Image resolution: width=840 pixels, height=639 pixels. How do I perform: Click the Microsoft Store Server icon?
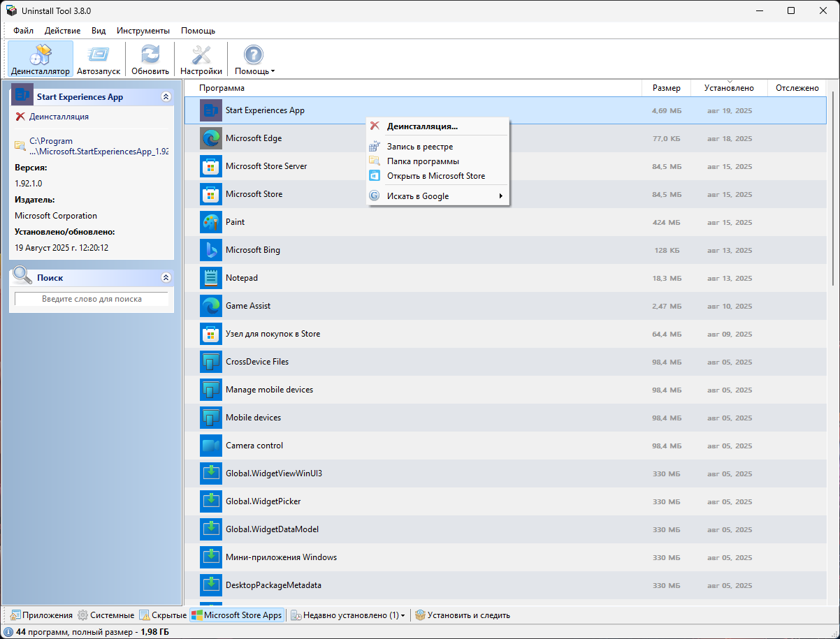[x=211, y=166]
